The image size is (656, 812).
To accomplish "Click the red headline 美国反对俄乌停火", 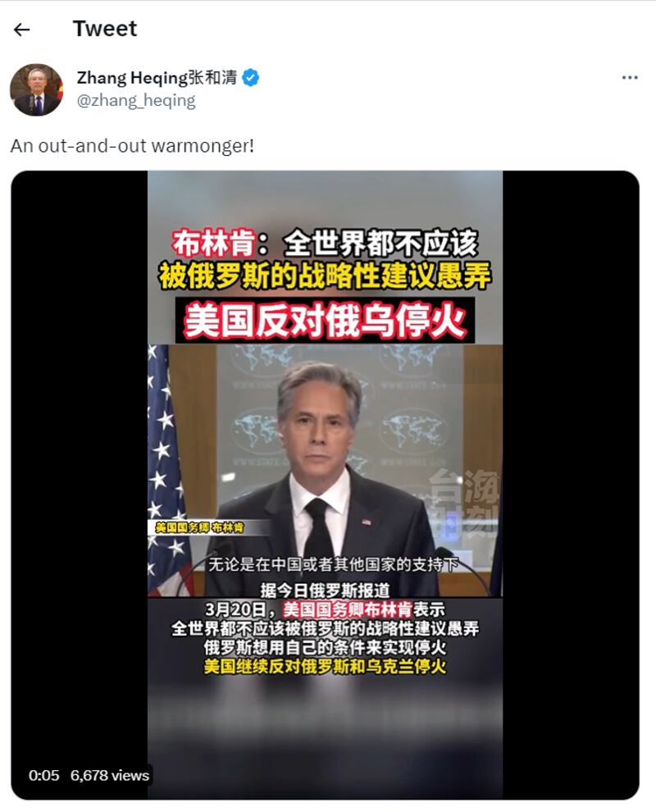I will click(x=326, y=321).
